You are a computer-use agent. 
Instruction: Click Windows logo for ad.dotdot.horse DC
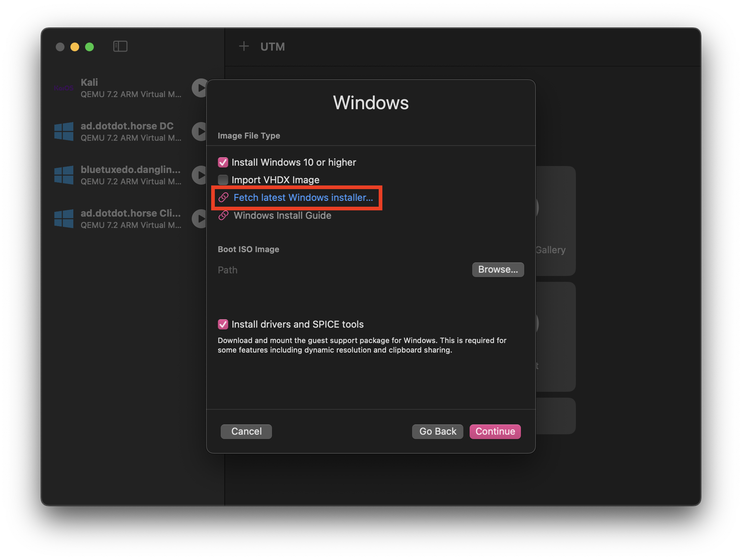(63, 132)
